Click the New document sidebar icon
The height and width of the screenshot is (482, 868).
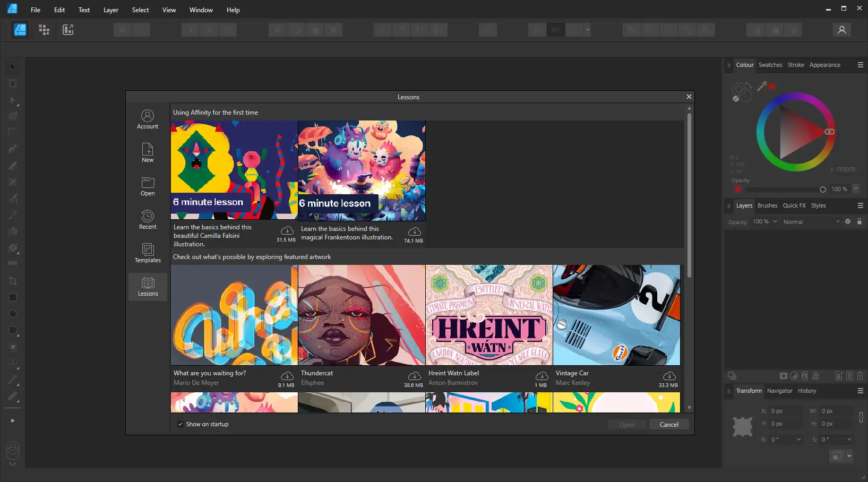[x=148, y=153]
